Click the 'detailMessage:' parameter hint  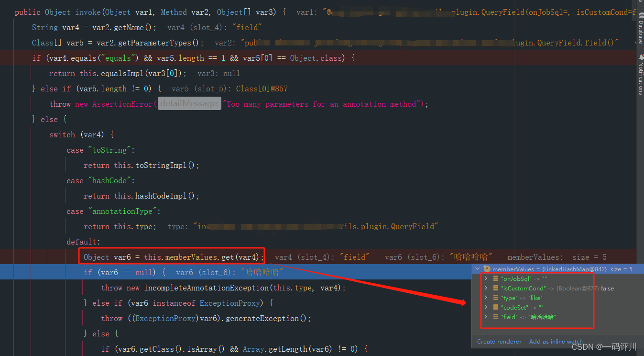190,104
